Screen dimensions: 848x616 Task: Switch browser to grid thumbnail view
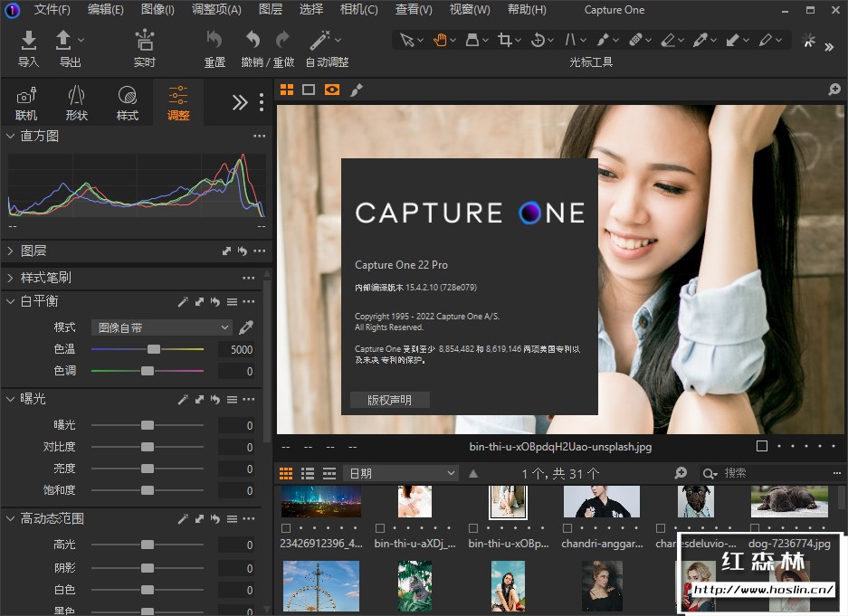coord(286,473)
